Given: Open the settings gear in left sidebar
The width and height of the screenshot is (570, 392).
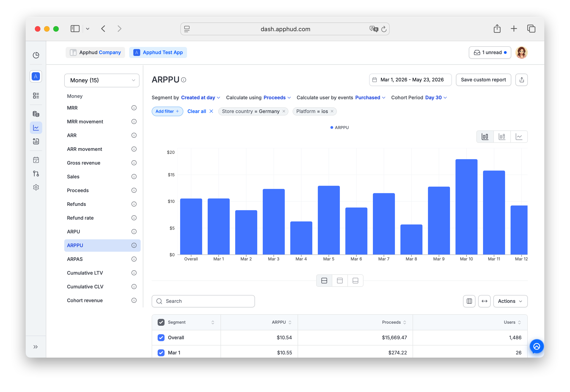Looking at the screenshot, I should 36,187.
